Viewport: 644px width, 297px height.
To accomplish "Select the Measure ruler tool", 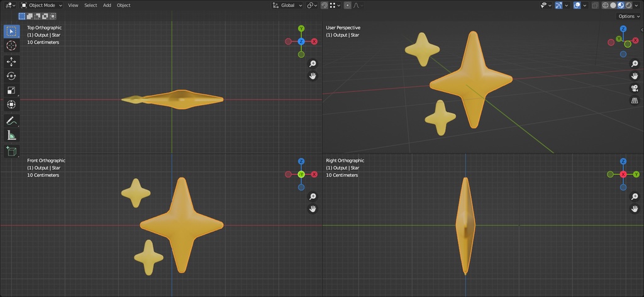I will 11,135.
